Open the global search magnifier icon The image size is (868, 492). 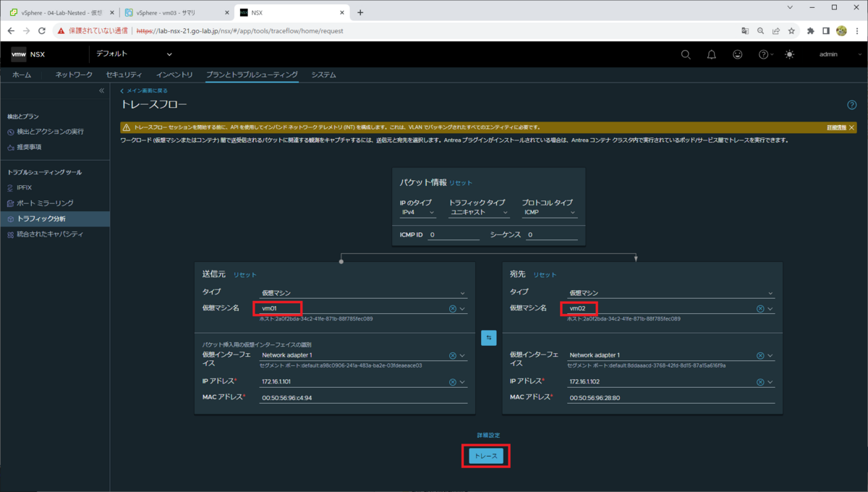point(684,54)
